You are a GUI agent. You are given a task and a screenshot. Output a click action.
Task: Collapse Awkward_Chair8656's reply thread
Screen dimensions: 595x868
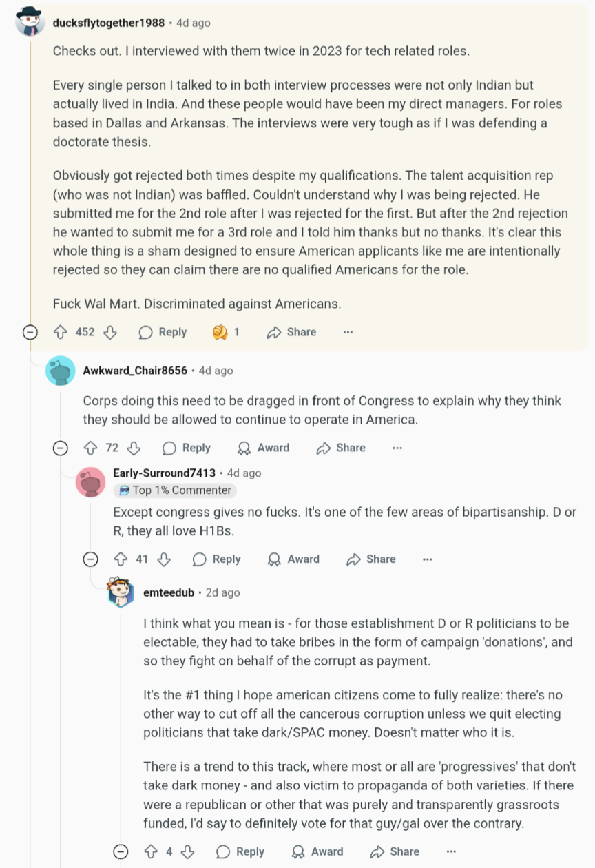(61, 448)
